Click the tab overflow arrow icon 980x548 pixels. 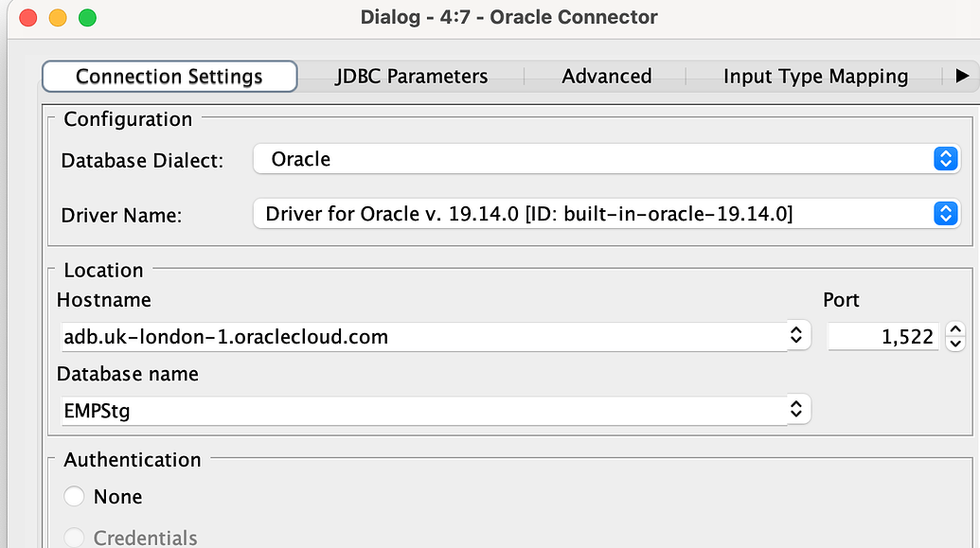[x=963, y=76]
